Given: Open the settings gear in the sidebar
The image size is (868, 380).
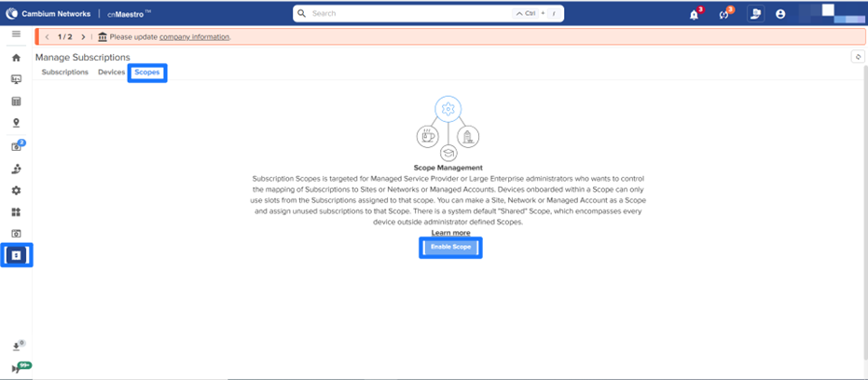Looking at the screenshot, I should click(x=16, y=190).
